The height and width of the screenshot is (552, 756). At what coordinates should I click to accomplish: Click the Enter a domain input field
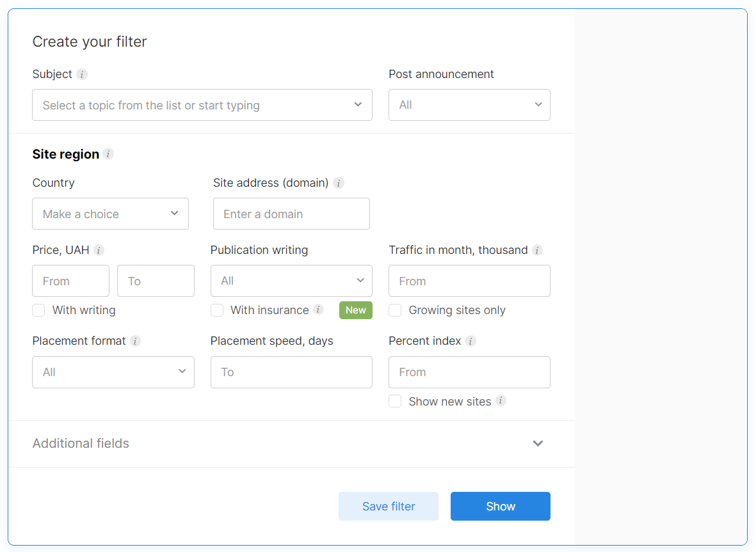coord(291,214)
